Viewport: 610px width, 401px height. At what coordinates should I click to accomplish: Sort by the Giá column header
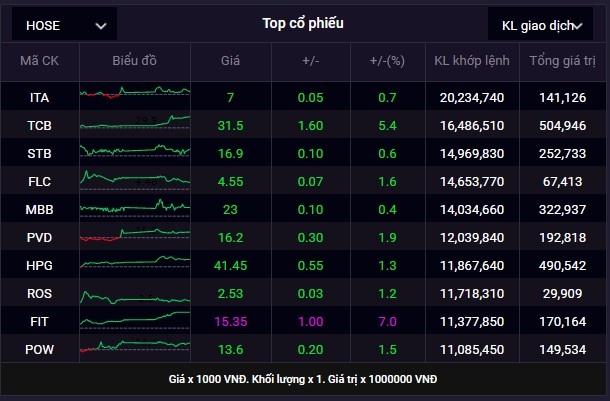[230, 61]
